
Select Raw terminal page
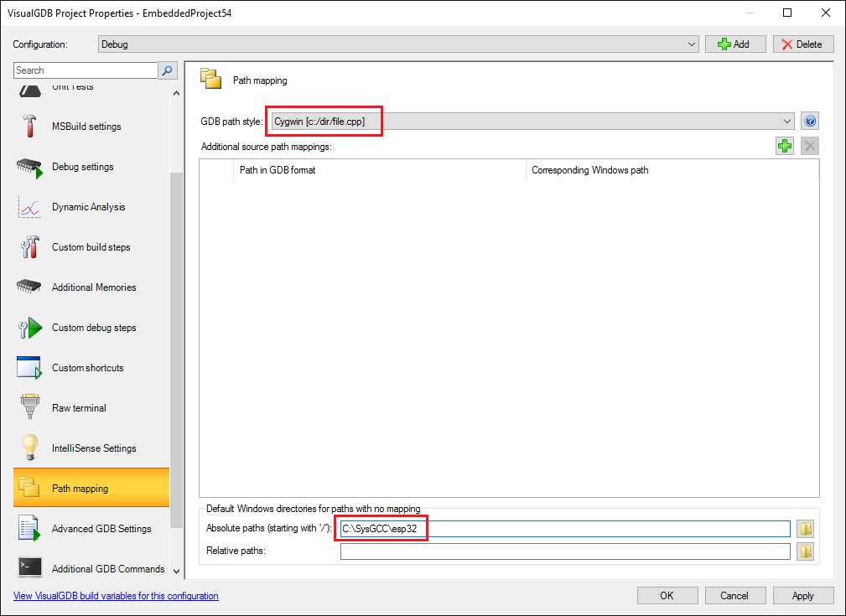(x=91, y=408)
